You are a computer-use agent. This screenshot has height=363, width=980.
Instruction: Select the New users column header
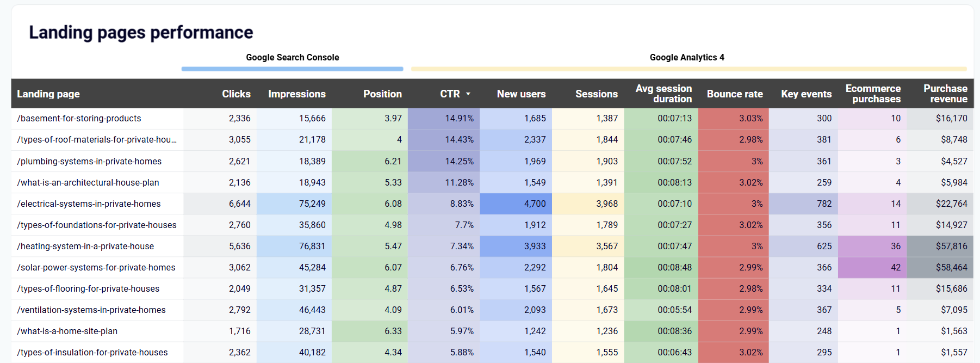pyautogui.click(x=521, y=94)
